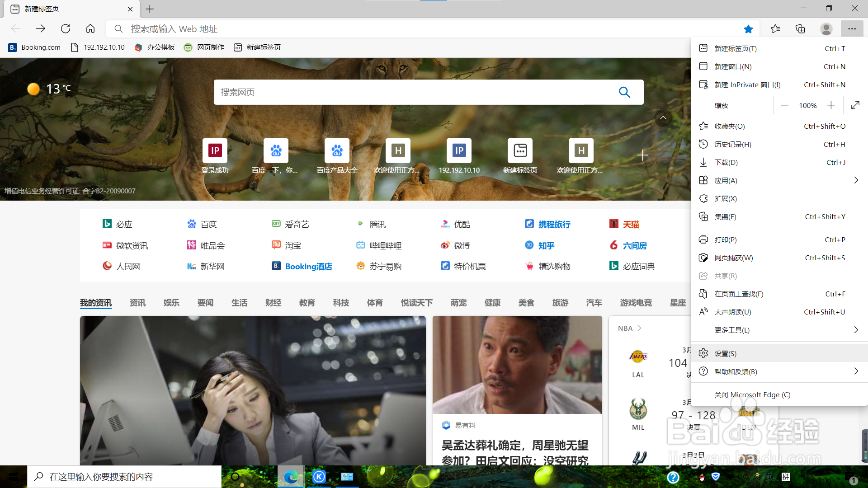Image resolution: width=868 pixels, height=488 pixels.
Task: Expand the 帮助和反馈(B) submenu
Action: (x=779, y=371)
